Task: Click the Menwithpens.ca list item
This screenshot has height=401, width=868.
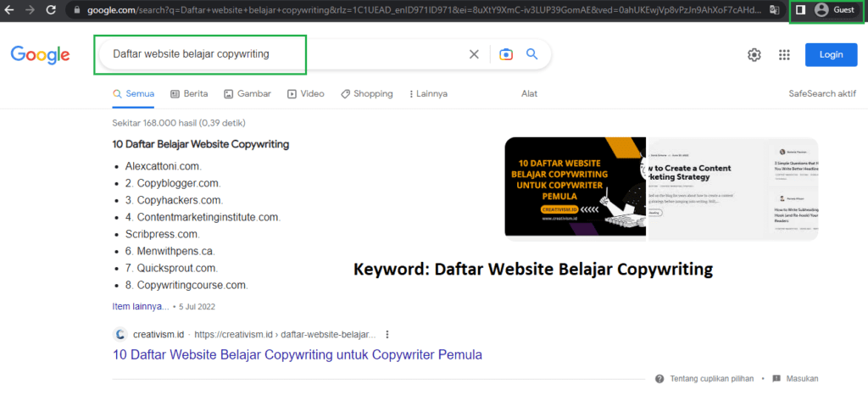Action: tap(170, 252)
